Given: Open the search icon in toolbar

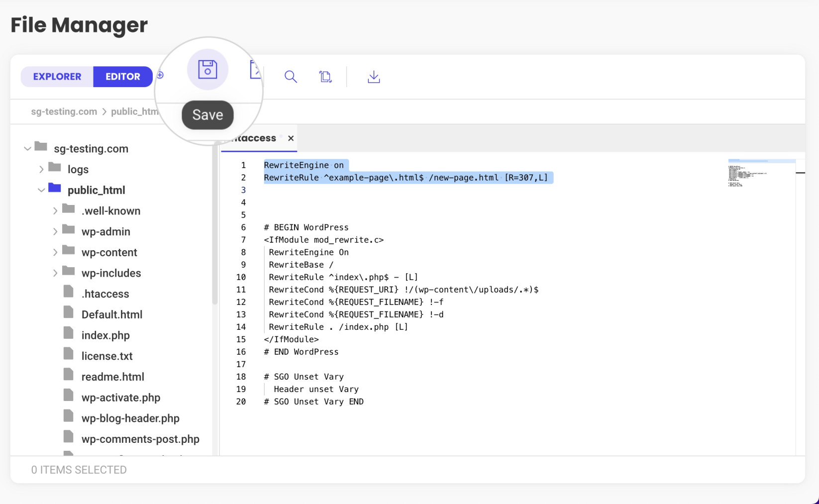Looking at the screenshot, I should click(x=291, y=77).
